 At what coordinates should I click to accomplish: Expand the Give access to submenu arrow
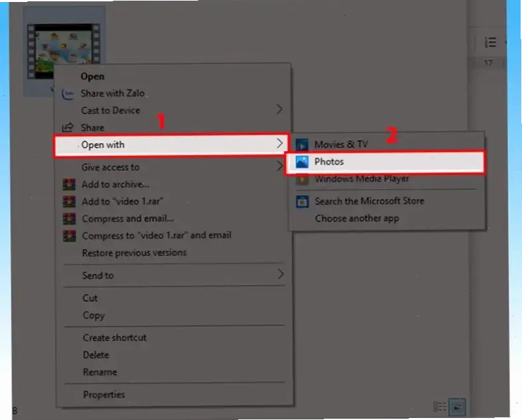click(279, 167)
